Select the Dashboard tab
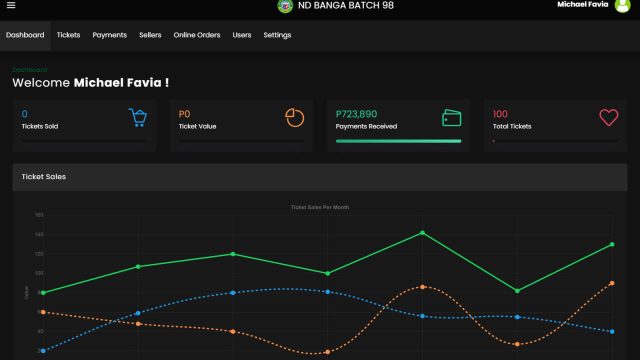This screenshot has width=640, height=360. tap(25, 35)
